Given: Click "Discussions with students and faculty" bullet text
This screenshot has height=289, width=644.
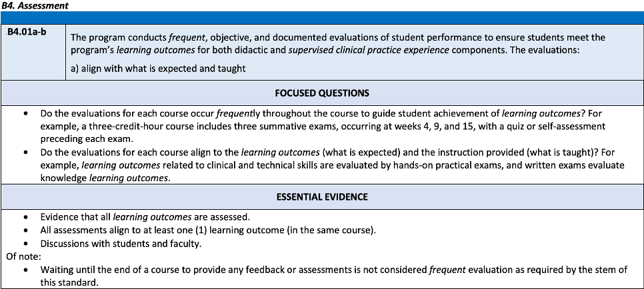Looking at the screenshot, I should click(x=121, y=244).
